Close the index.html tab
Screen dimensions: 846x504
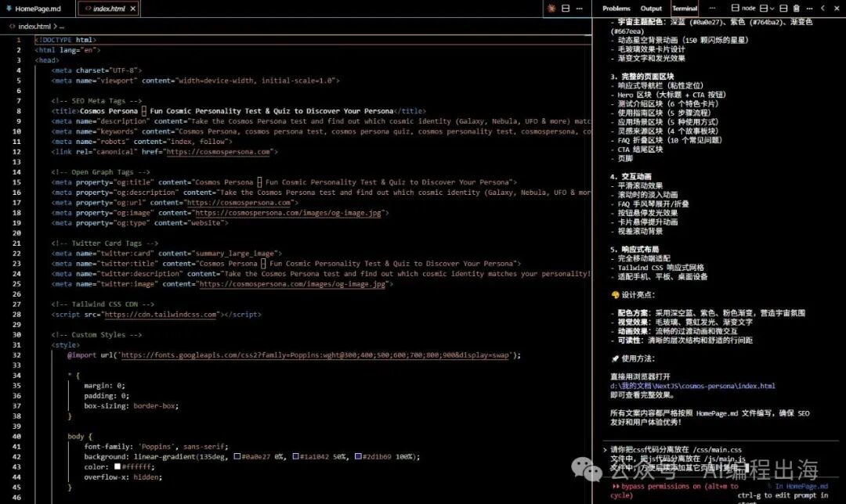point(133,9)
